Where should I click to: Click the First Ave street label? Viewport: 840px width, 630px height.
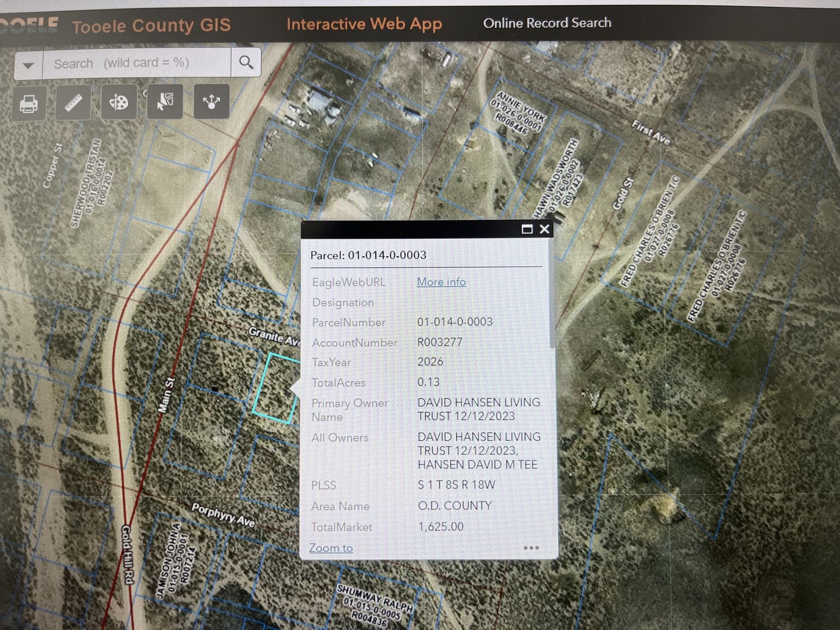650,132
